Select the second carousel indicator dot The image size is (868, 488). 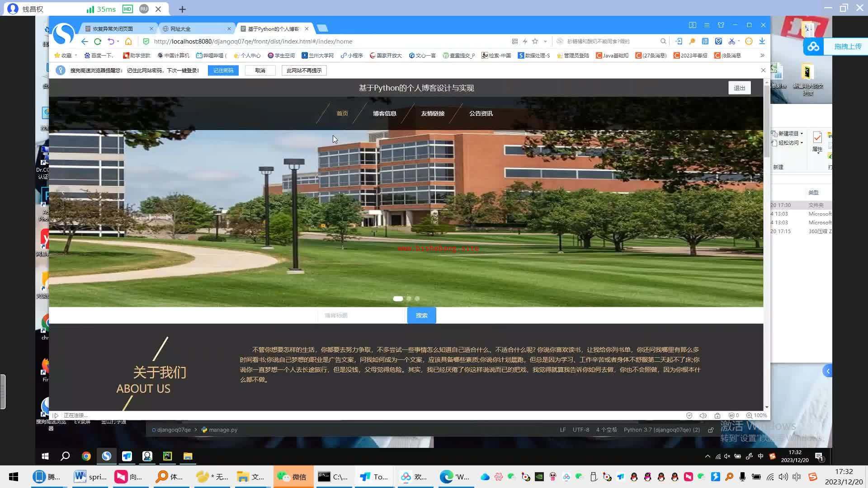click(409, 299)
